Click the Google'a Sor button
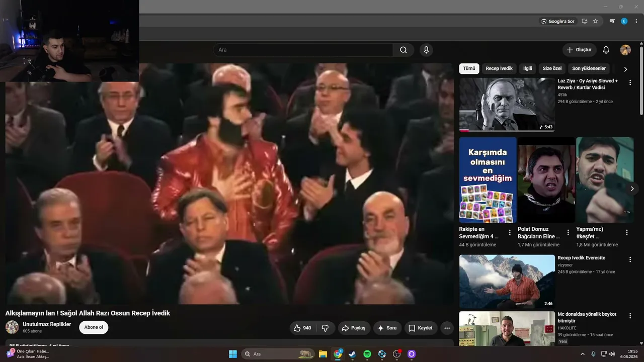The image size is (644, 362). [557, 21]
